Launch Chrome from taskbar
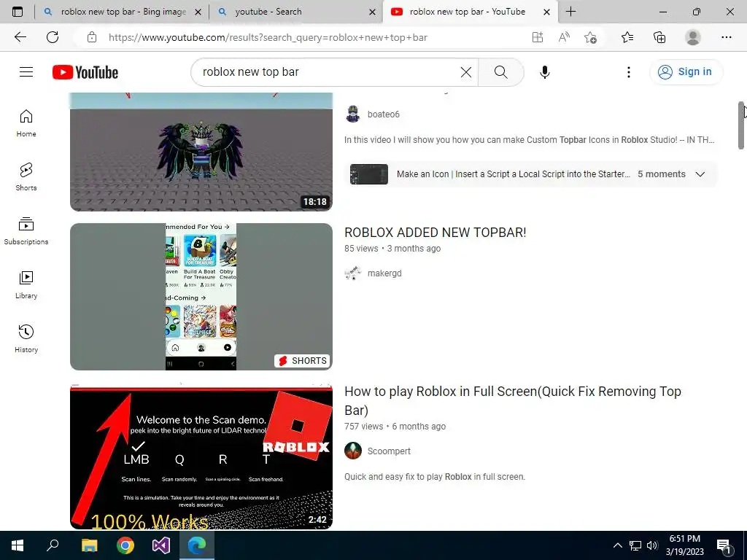The image size is (747, 560). [x=125, y=545]
